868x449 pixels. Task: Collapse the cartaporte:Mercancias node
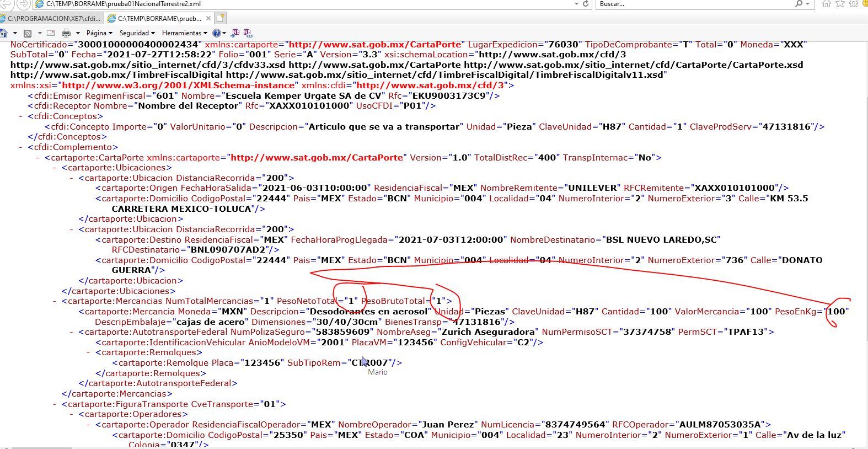pyautogui.click(x=55, y=301)
